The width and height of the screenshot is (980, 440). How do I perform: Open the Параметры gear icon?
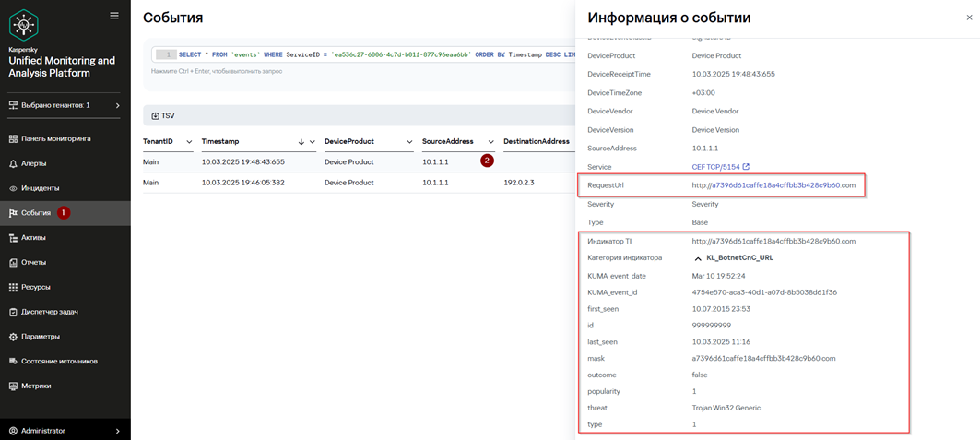tap(13, 337)
